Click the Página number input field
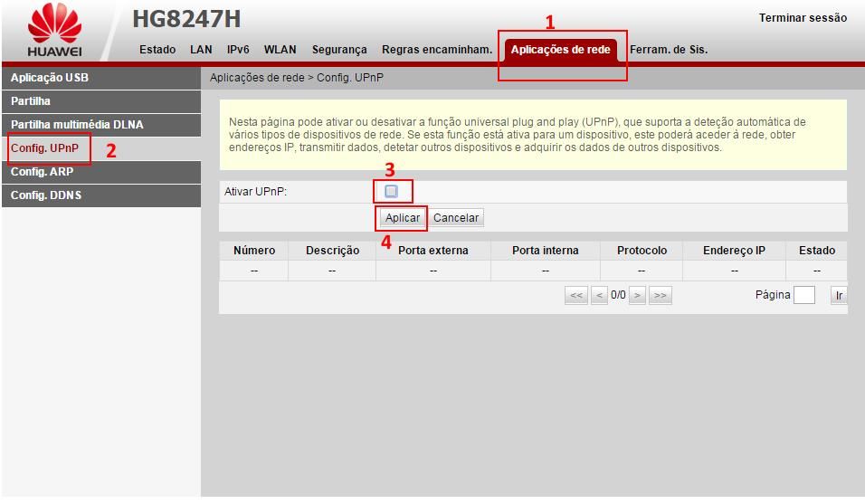The height and width of the screenshot is (504, 865). click(803, 295)
